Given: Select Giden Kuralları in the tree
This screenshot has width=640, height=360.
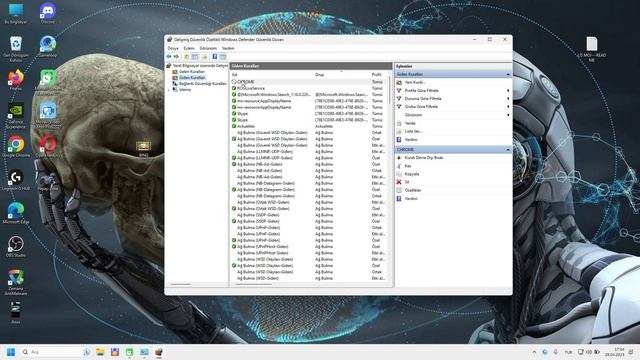Looking at the screenshot, I should [192, 78].
